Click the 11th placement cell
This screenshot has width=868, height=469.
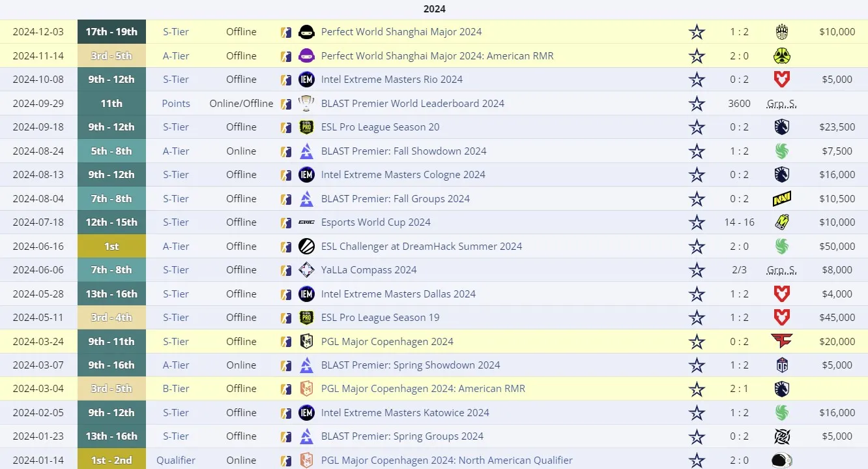tap(111, 103)
